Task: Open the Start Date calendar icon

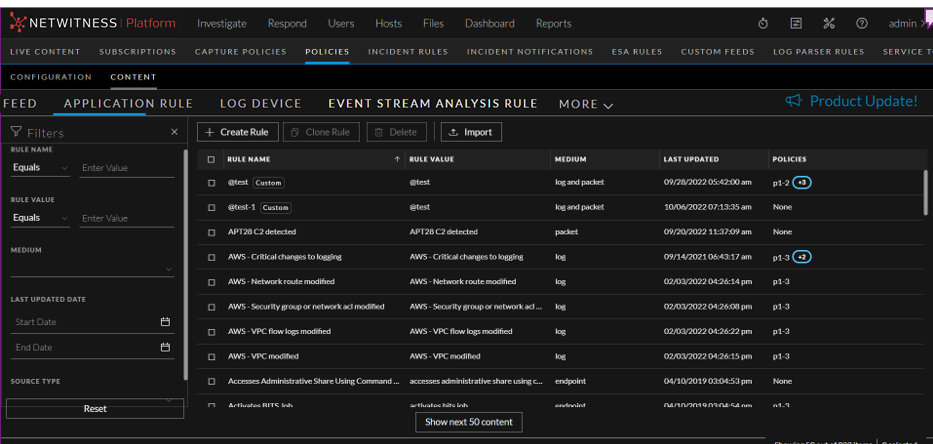Action: 165,322
